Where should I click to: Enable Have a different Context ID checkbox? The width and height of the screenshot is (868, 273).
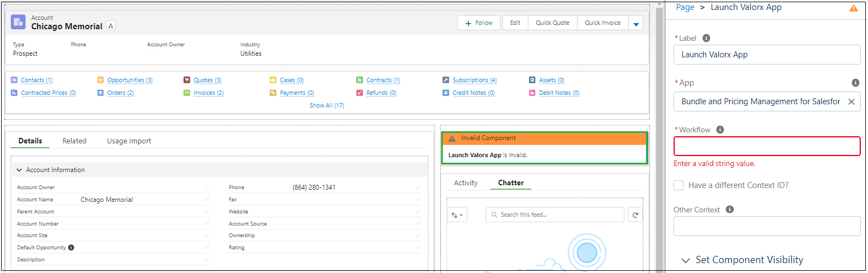(679, 185)
